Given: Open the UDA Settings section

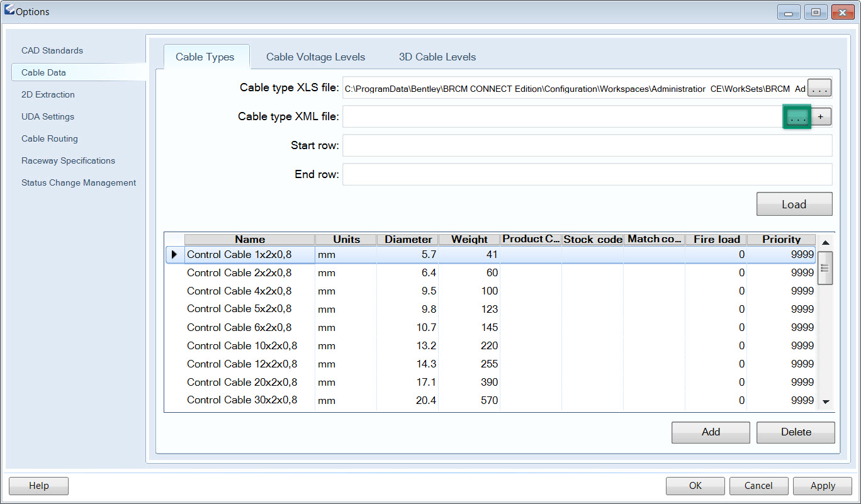Looking at the screenshot, I should coord(48,116).
